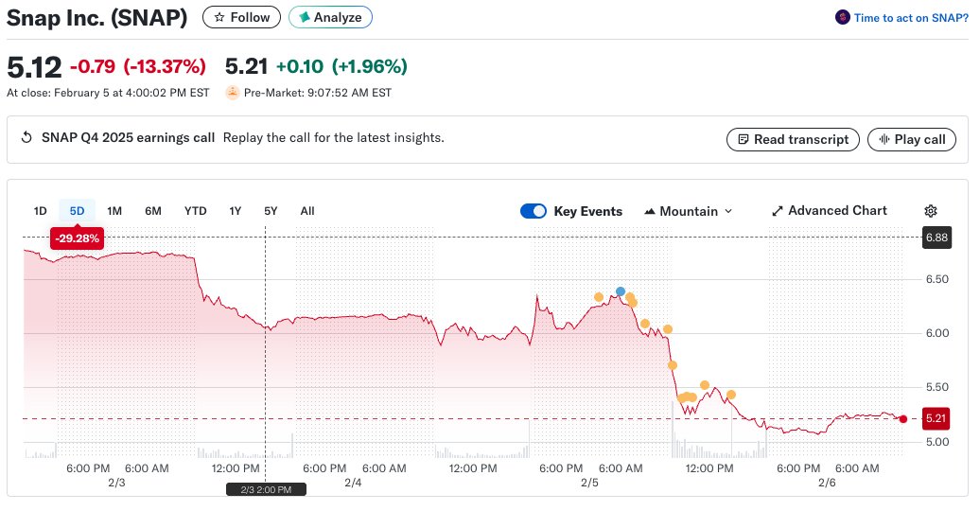Click the 5.21 current price label
Image resolution: width=980 pixels, height=511 pixels.
936,418
